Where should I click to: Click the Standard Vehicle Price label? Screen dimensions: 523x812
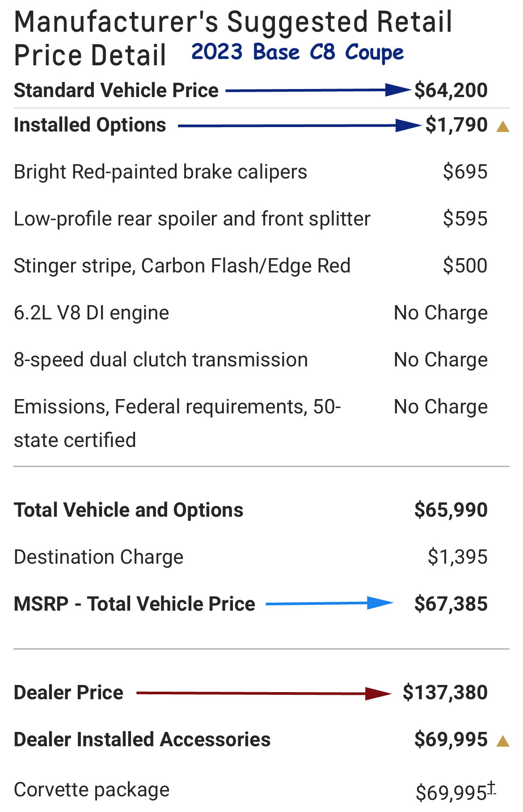click(116, 90)
